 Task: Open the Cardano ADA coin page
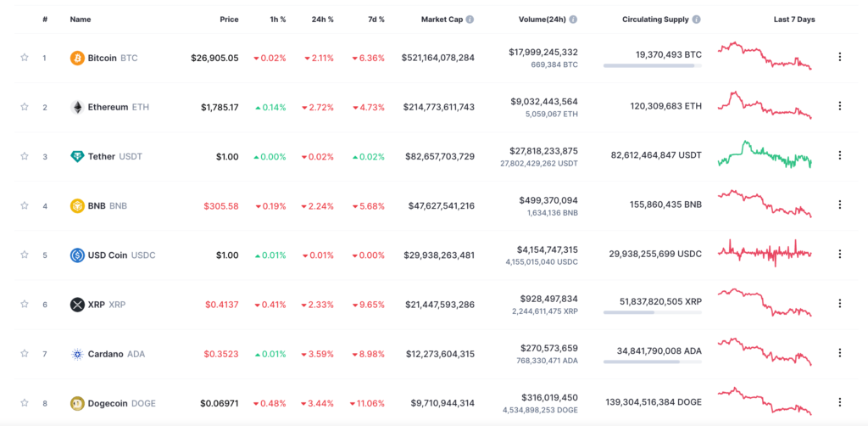[106, 354]
